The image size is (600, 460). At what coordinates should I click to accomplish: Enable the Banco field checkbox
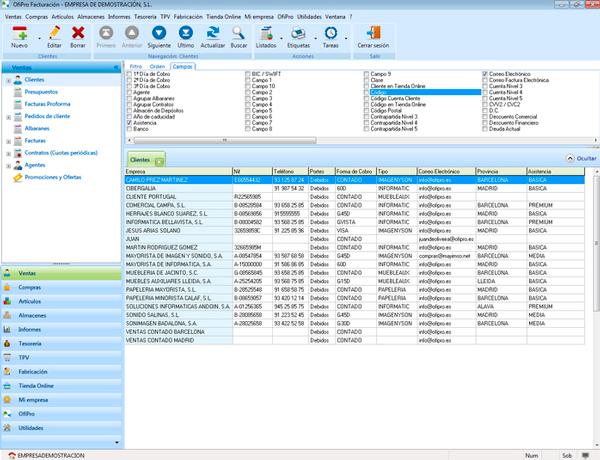[128, 129]
